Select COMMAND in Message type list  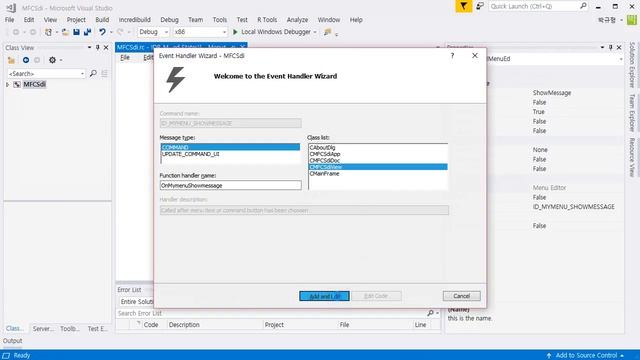point(230,147)
